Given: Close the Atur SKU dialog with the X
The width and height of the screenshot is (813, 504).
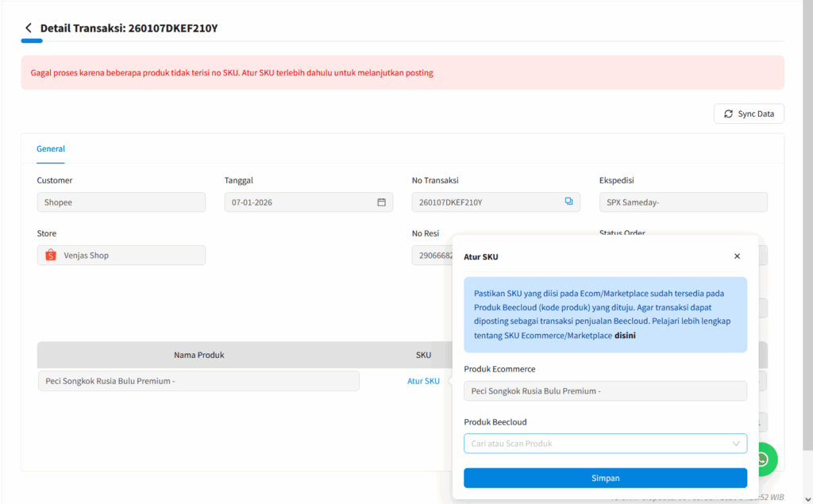Looking at the screenshot, I should [737, 256].
